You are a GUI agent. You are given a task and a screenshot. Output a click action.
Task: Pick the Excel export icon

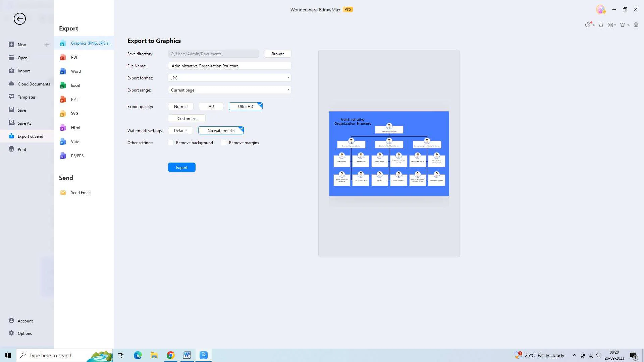(63, 85)
